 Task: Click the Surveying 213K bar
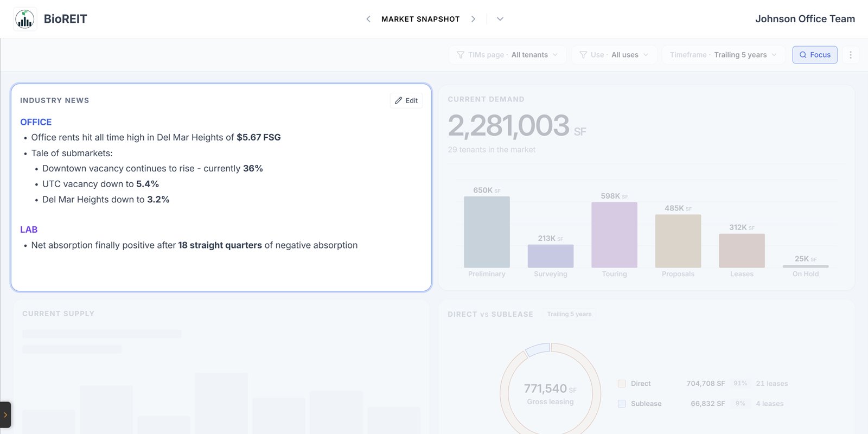coord(551,256)
